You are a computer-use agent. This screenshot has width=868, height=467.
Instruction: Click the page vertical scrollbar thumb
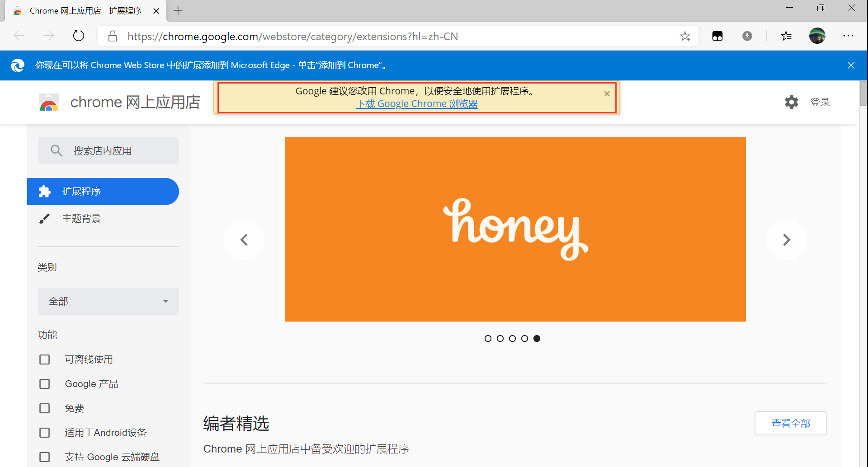pos(863,93)
